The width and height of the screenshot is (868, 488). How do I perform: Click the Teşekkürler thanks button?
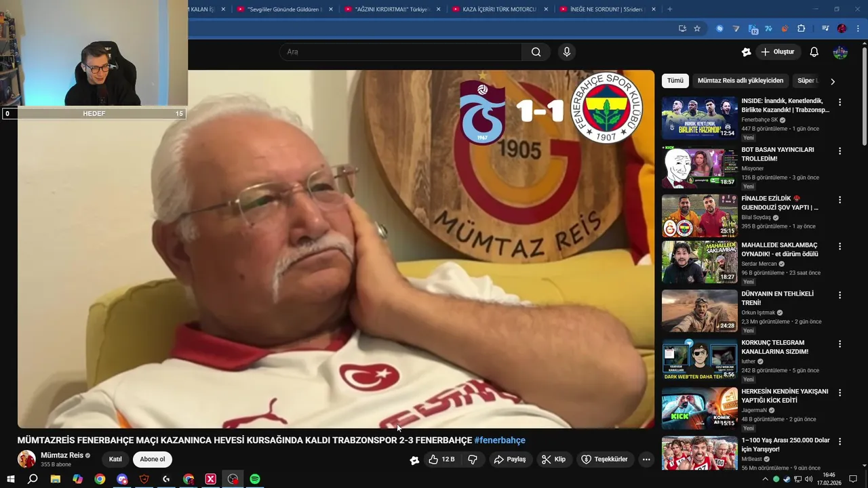(x=605, y=460)
